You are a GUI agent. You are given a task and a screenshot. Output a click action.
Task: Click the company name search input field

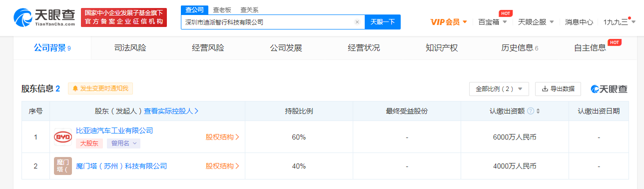[268, 22]
